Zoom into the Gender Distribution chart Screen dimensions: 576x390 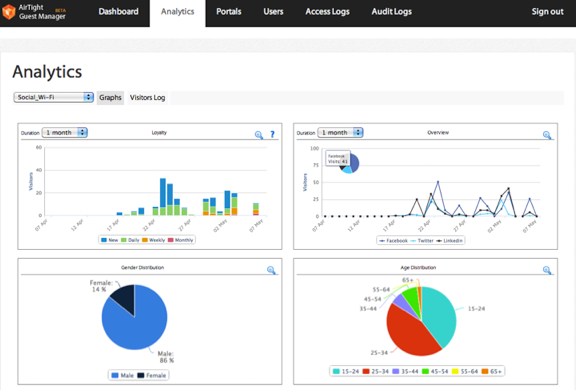coord(271,270)
